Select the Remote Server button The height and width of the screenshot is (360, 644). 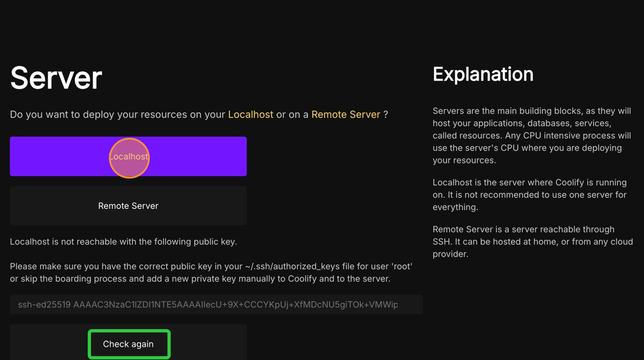point(128,206)
